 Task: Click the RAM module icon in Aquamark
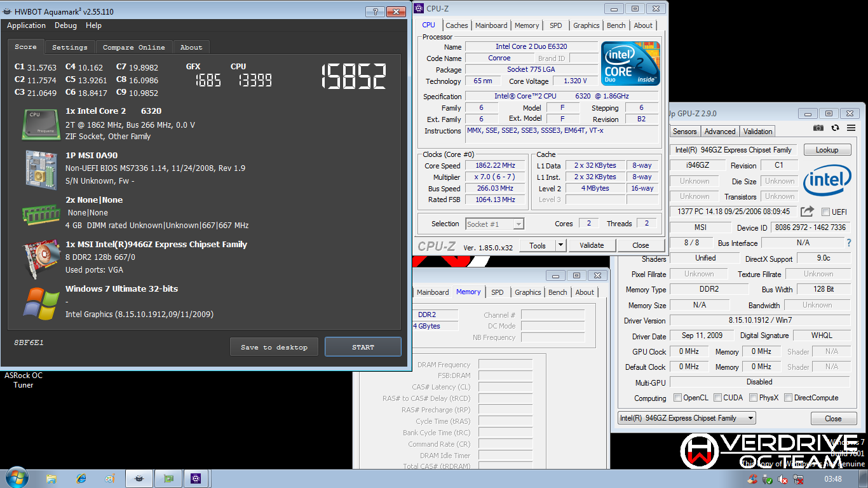[x=41, y=213]
